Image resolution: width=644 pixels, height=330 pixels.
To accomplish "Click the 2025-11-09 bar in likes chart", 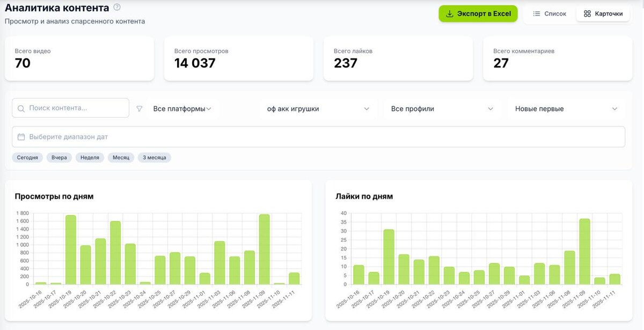I will [x=584, y=252].
